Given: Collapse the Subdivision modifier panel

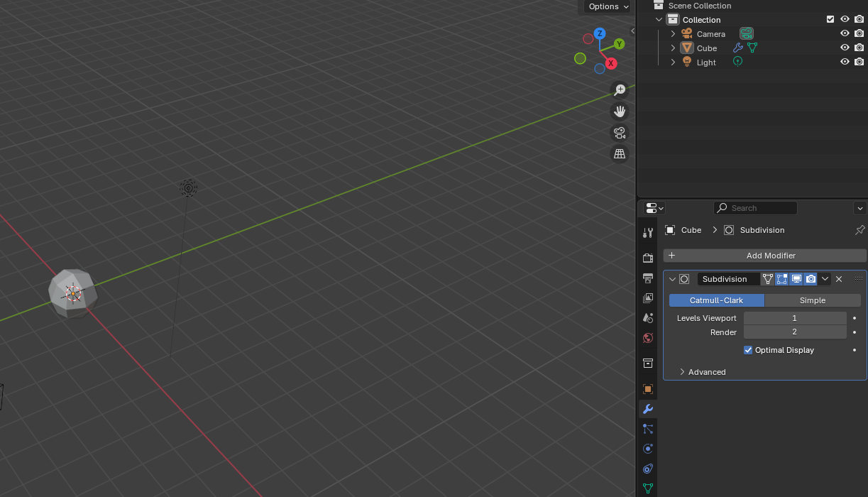Looking at the screenshot, I should pos(672,279).
